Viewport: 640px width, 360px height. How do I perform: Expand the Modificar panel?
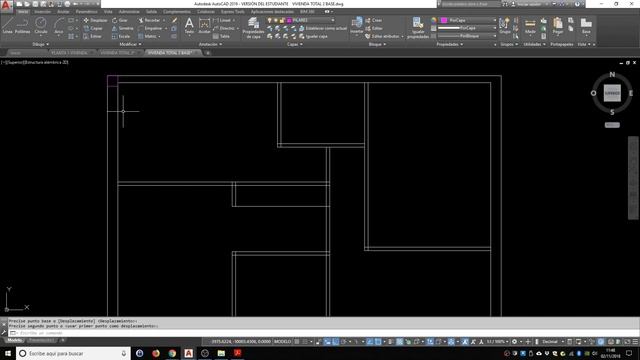point(130,44)
